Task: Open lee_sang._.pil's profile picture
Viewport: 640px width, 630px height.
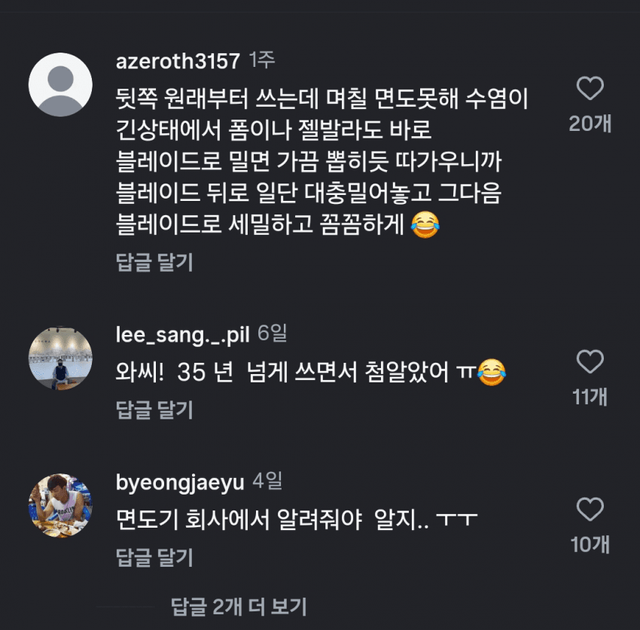Action: 61,357
